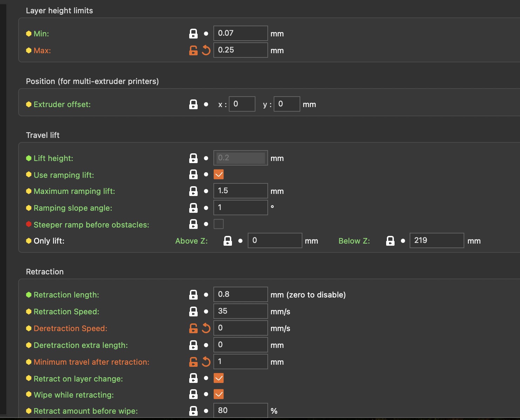The height and width of the screenshot is (420, 520).
Task: Uncheck Retract on layer change
Action: coord(219,378)
